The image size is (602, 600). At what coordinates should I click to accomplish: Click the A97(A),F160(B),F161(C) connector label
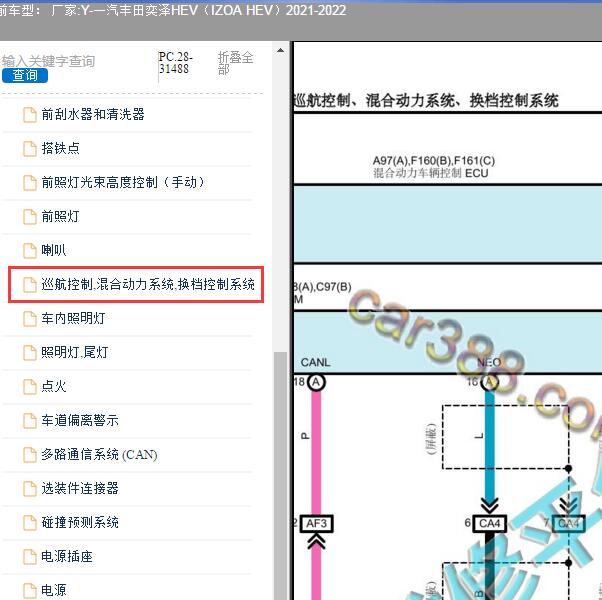point(434,160)
